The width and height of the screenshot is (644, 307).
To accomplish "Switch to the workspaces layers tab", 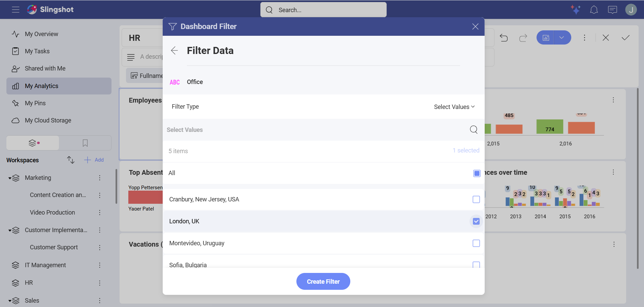I will (33, 143).
